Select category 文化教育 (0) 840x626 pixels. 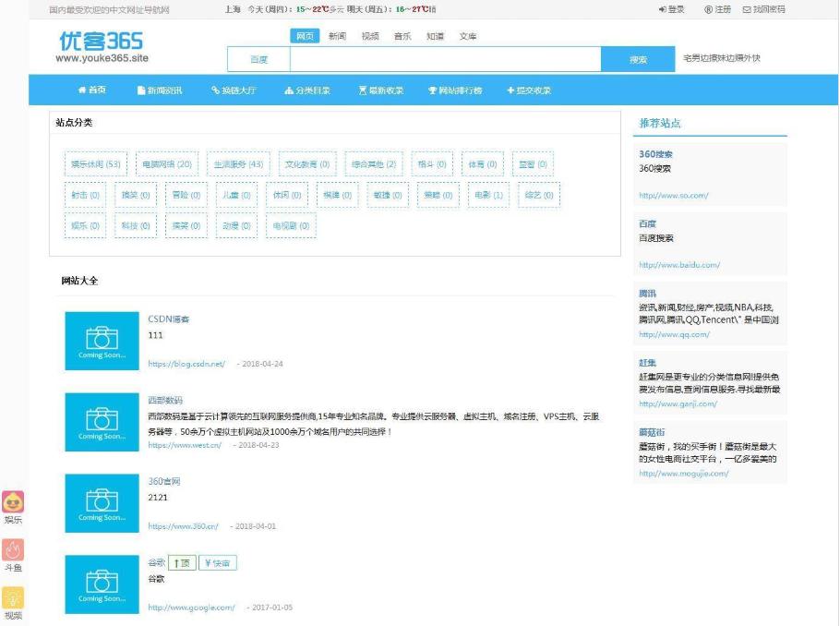[x=307, y=164]
